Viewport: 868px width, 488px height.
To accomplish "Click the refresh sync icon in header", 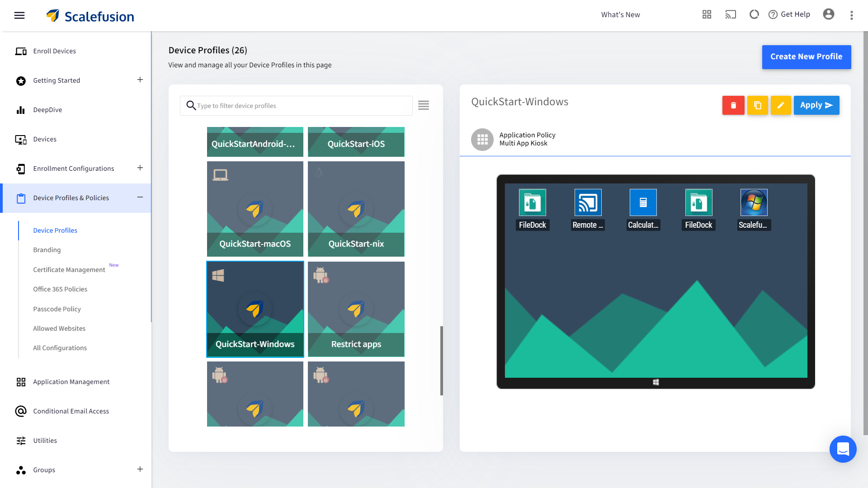I will 754,14.
